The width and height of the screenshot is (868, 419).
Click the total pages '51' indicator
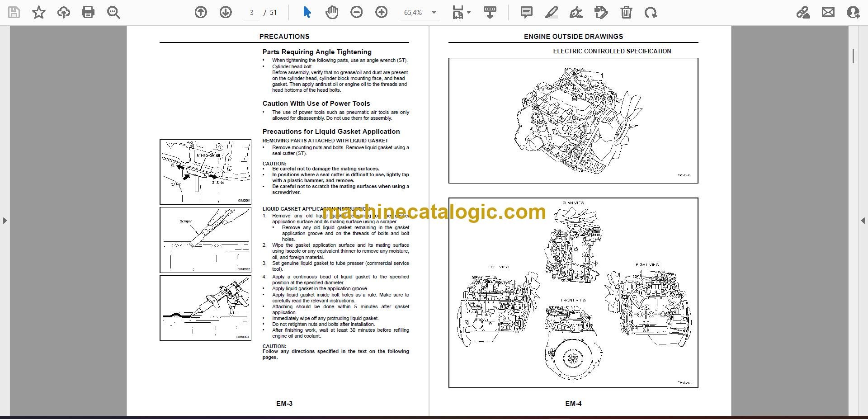point(273,13)
